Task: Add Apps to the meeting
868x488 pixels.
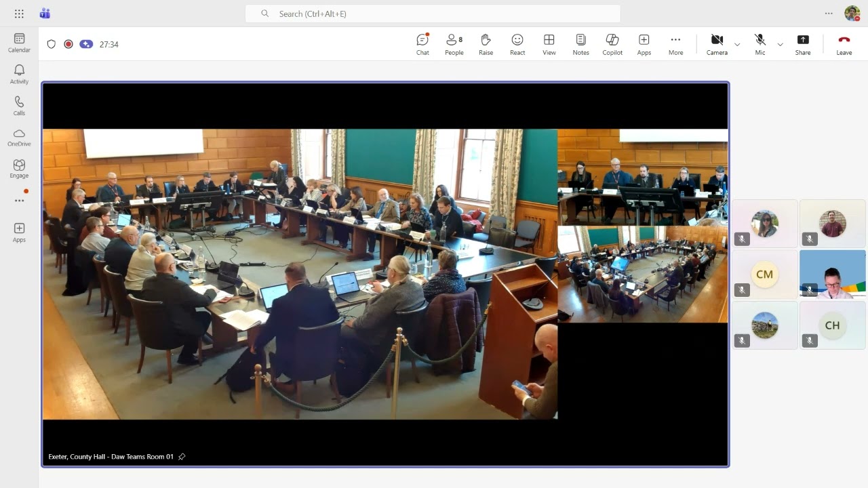Action: pos(644,44)
